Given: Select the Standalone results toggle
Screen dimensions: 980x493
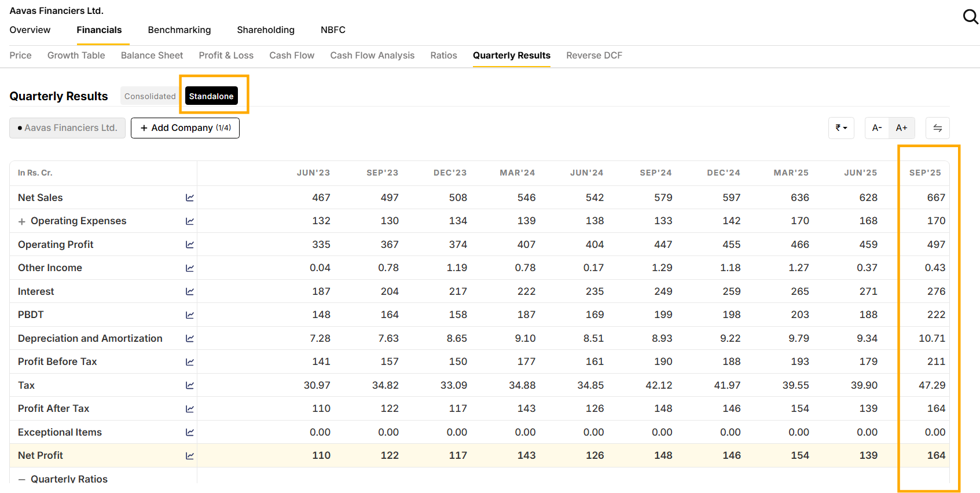Looking at the screenshot, I should tap(211, 96).
